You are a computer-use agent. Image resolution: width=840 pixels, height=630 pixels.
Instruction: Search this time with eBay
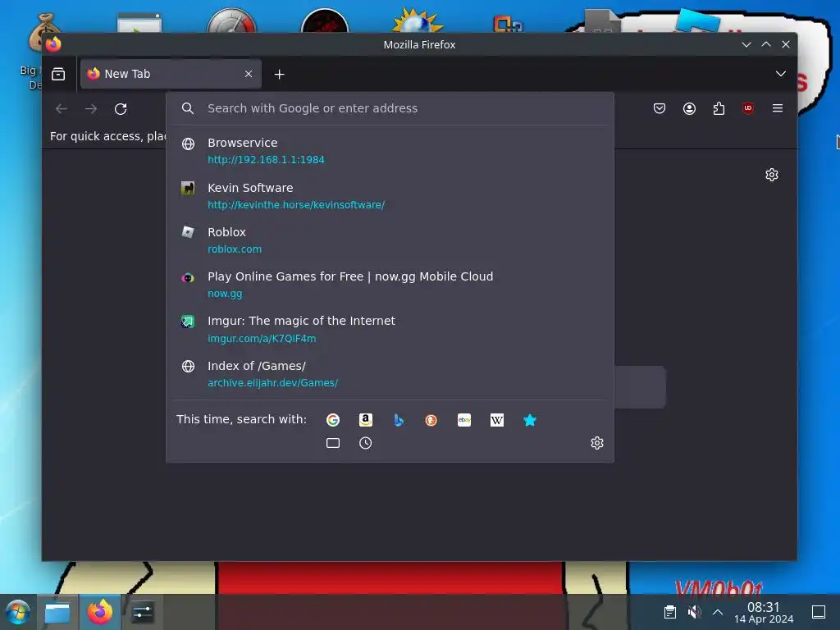pyautogui.click(x=464, y=420)
